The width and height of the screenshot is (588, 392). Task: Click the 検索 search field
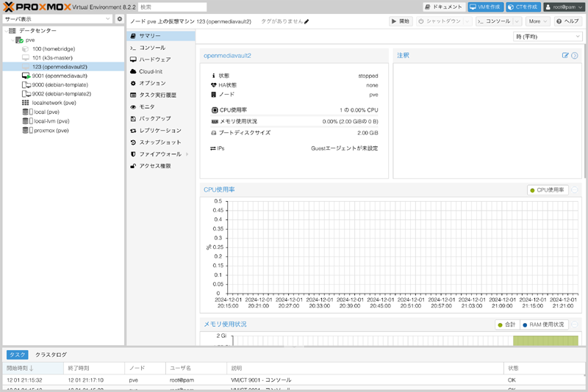click(x=171, y=7)
